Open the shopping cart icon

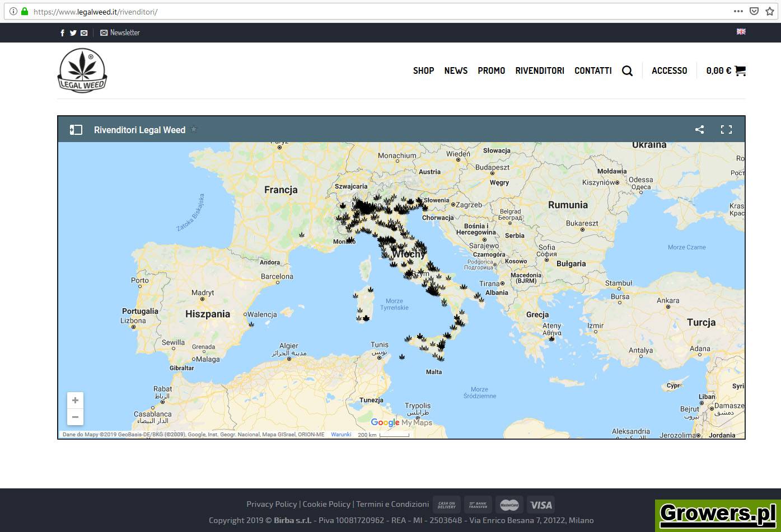740,70
